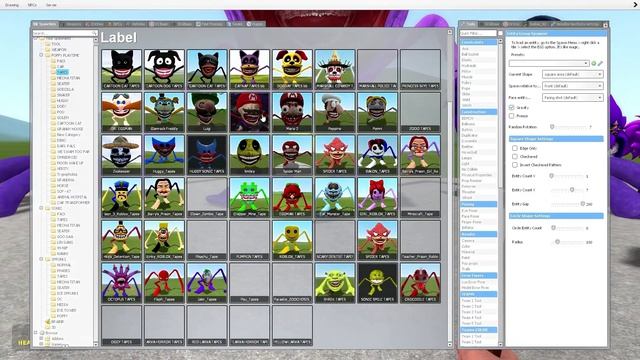Open the Spawn relative to dropdown
The image size is (640, 360).
573,86
